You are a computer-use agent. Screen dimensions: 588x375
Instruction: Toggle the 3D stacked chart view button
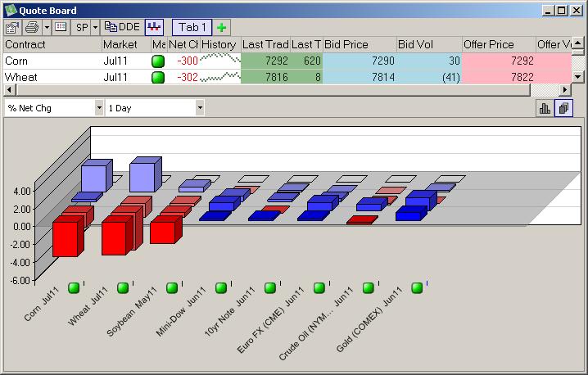(563, 108)
